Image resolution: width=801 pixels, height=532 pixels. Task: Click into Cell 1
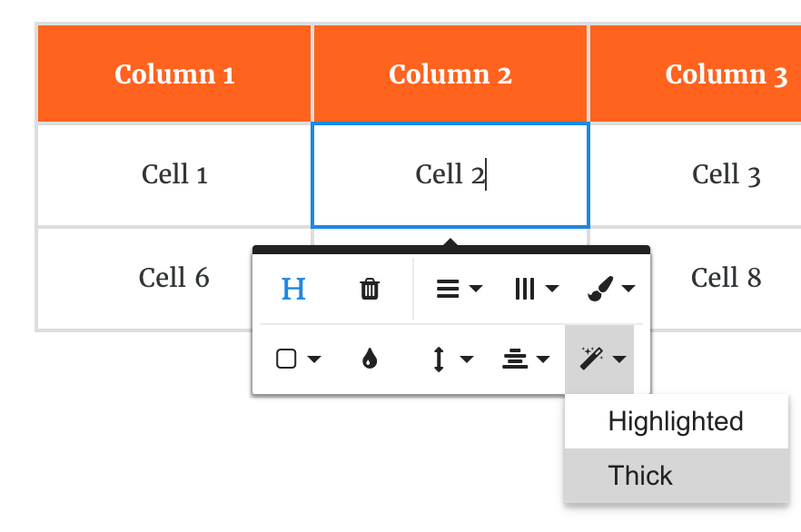174,174
